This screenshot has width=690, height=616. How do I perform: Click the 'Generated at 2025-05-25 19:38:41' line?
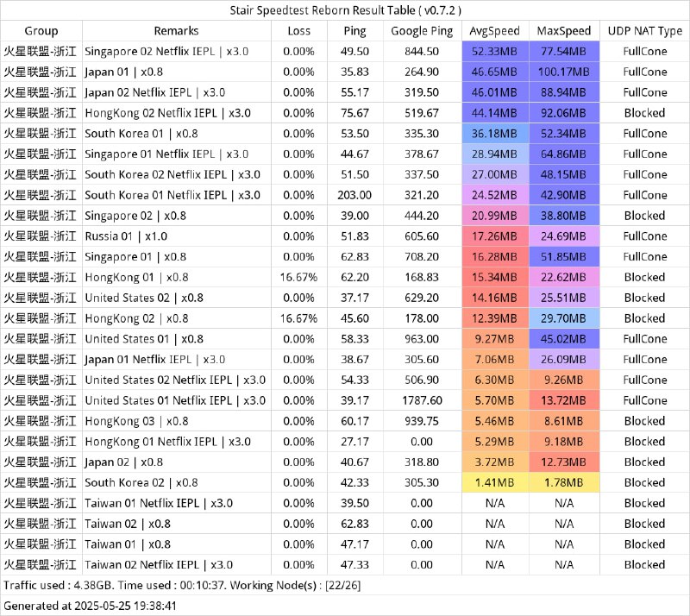(91, 606)
